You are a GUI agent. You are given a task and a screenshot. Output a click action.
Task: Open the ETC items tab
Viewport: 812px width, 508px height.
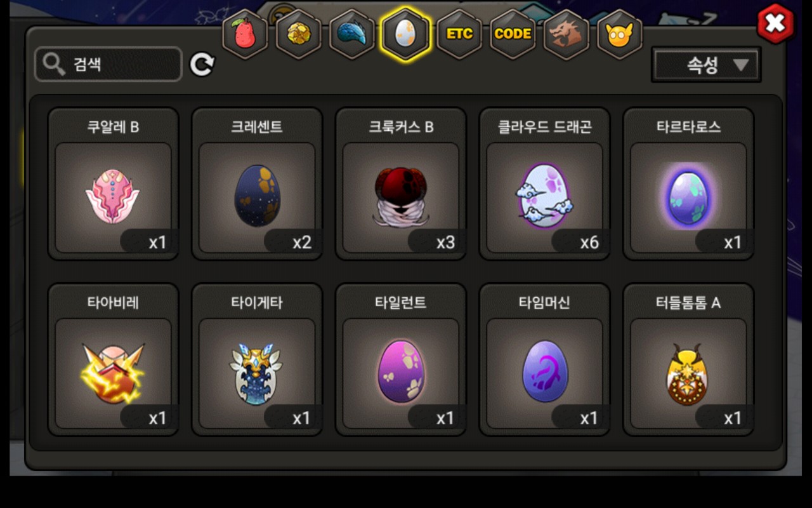pyautogui.click(x=459, y=34)
